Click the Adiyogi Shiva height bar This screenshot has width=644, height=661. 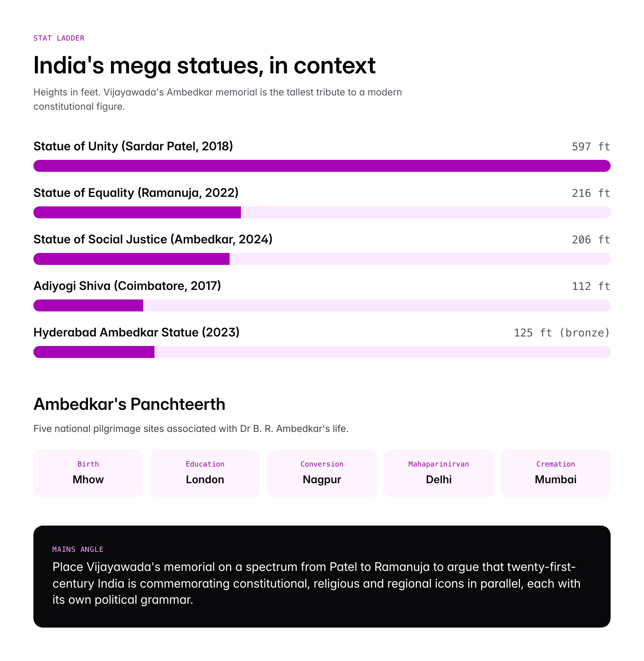tap(322, 305)
